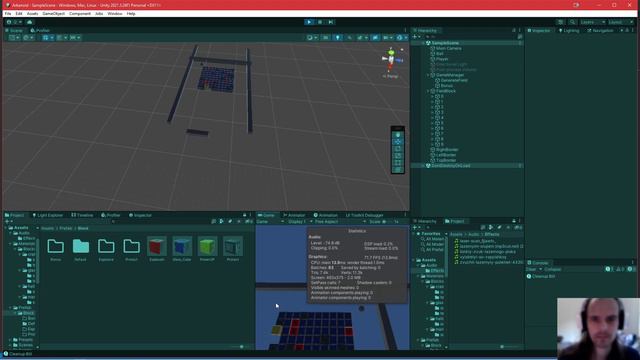
Task: Select the Player object in Hierarchy
Action: coord(442,59)
